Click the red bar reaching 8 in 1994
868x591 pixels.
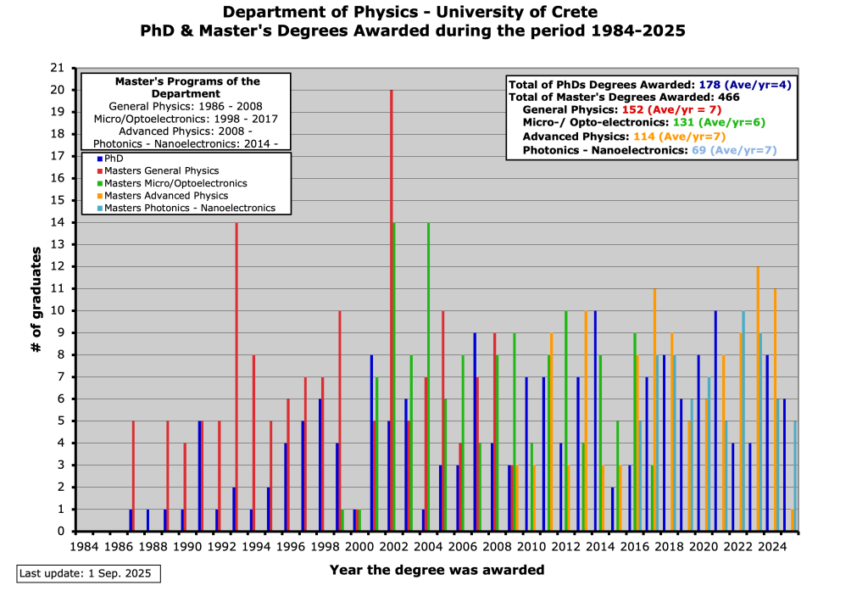253,443
